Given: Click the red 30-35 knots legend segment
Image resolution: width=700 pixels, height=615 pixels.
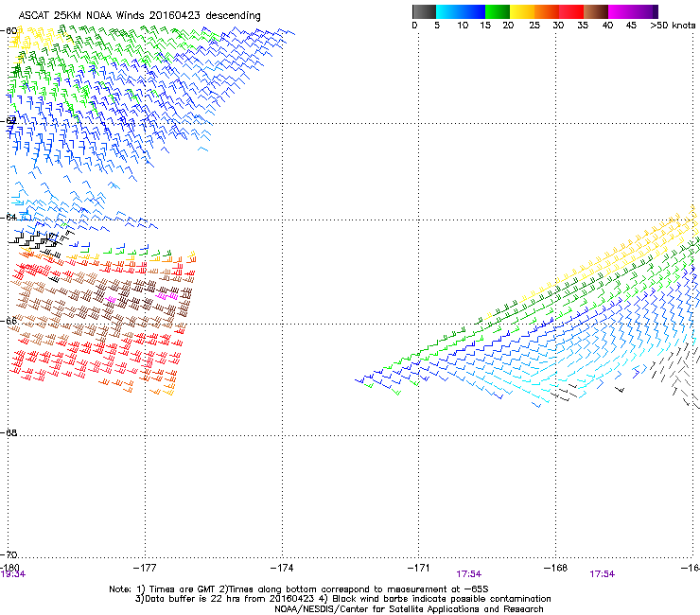Looking at the screenshot, I should coord(571,11).
